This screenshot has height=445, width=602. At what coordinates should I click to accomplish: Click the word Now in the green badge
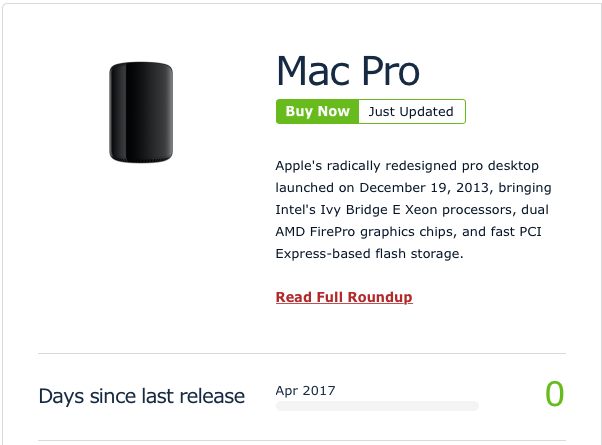coord(334,111)
